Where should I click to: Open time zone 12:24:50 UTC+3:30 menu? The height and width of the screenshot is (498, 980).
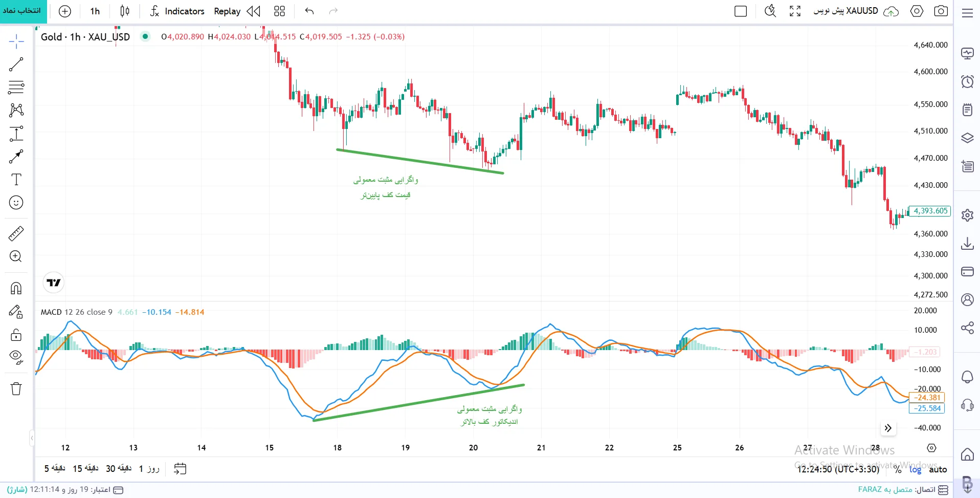[x=838, y=469]
